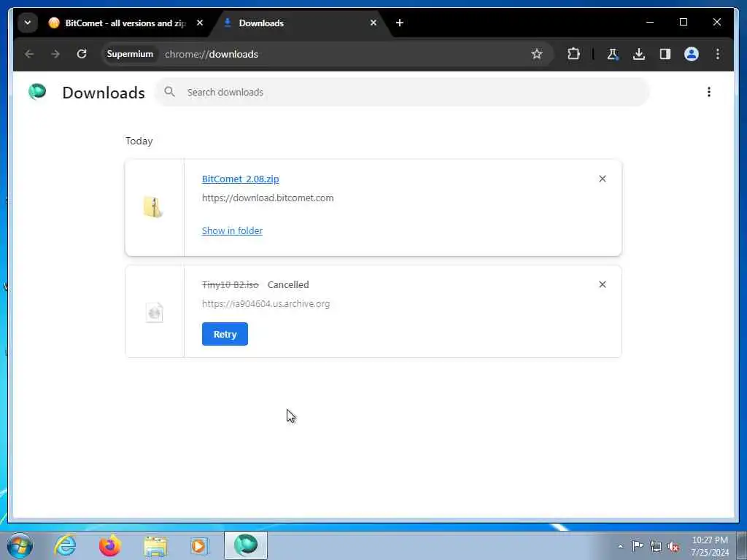Viewport: 747px width, 560px height.
Task: Click the Supermium taskbar button
Action: pyautogui.click(x=246, y=545)
